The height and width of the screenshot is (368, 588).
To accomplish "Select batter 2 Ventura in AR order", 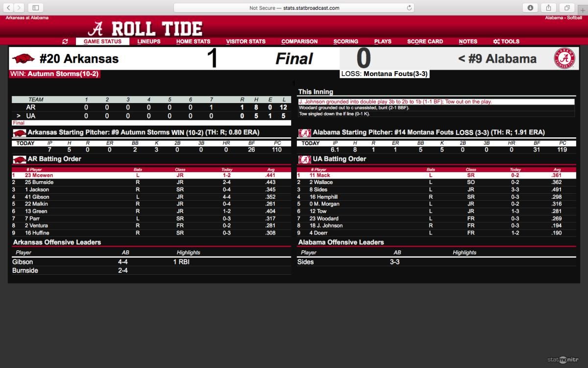I will click(151, 226).
